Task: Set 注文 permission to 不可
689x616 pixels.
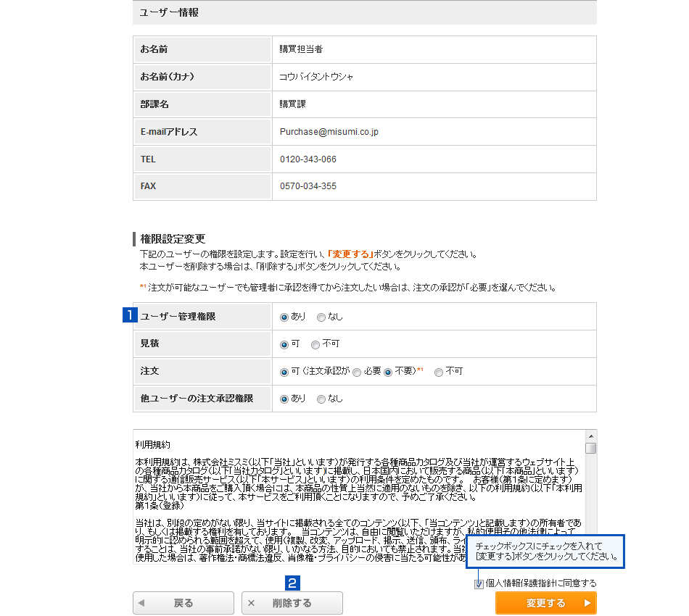Action: (439, 372)
